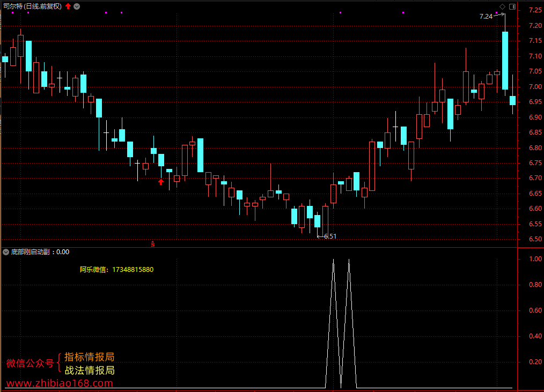Click the indicator name 底部刚启动副
544x392 pixels.
30,252
